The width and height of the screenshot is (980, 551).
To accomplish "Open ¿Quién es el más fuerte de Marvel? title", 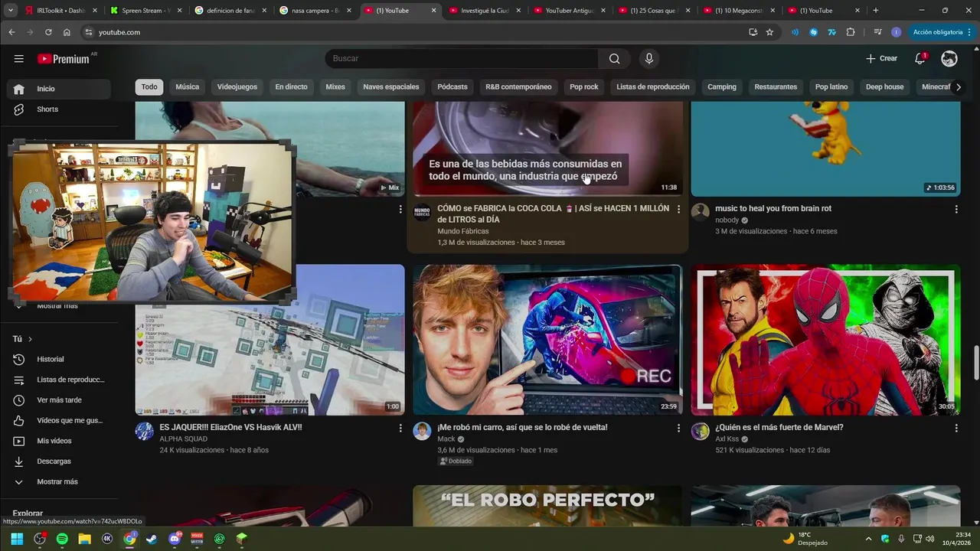I will point(779,428).
